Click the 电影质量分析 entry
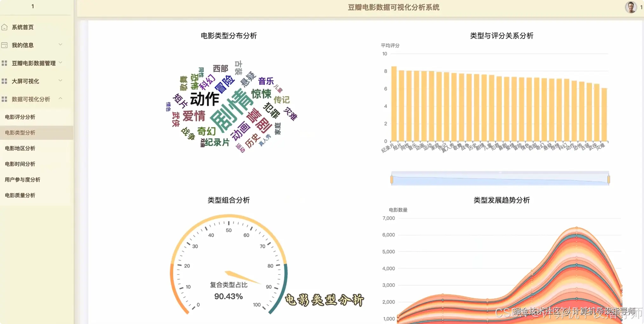This screenshot has width=644, height=324. coord(19,195)
